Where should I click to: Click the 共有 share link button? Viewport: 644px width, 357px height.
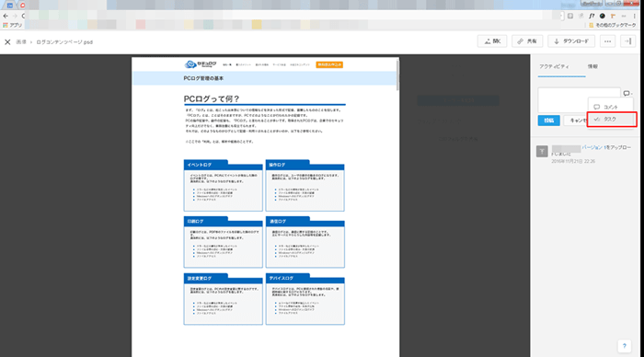(527, 41)
